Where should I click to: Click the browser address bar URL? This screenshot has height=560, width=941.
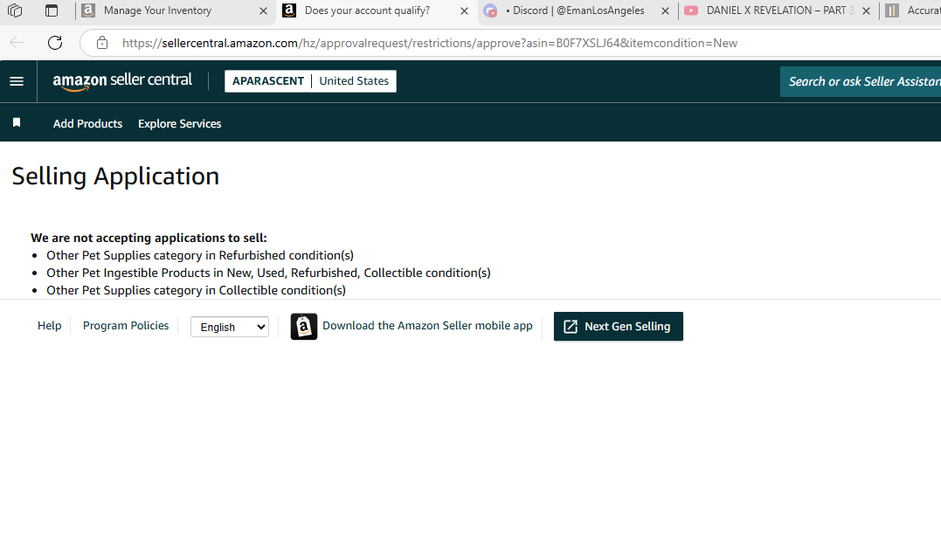tap(429, 43)
